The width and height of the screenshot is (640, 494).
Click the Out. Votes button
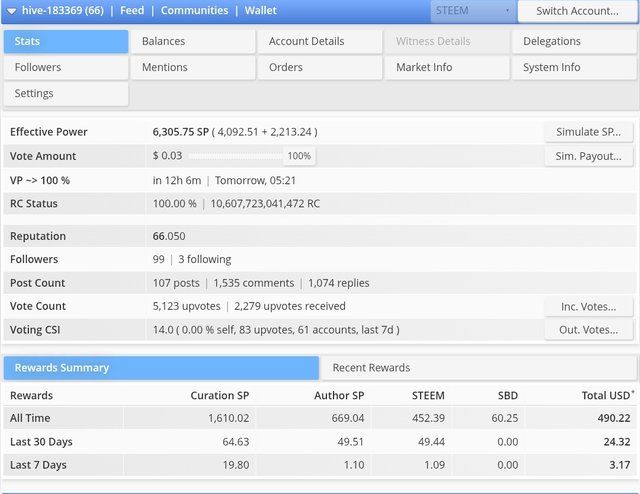[589, 330]
